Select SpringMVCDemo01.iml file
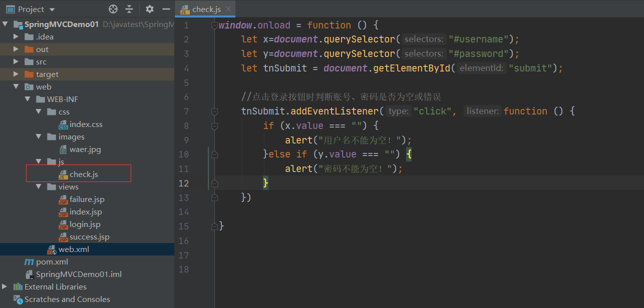Viewport: 644px width, 308px height. point(79,274)
